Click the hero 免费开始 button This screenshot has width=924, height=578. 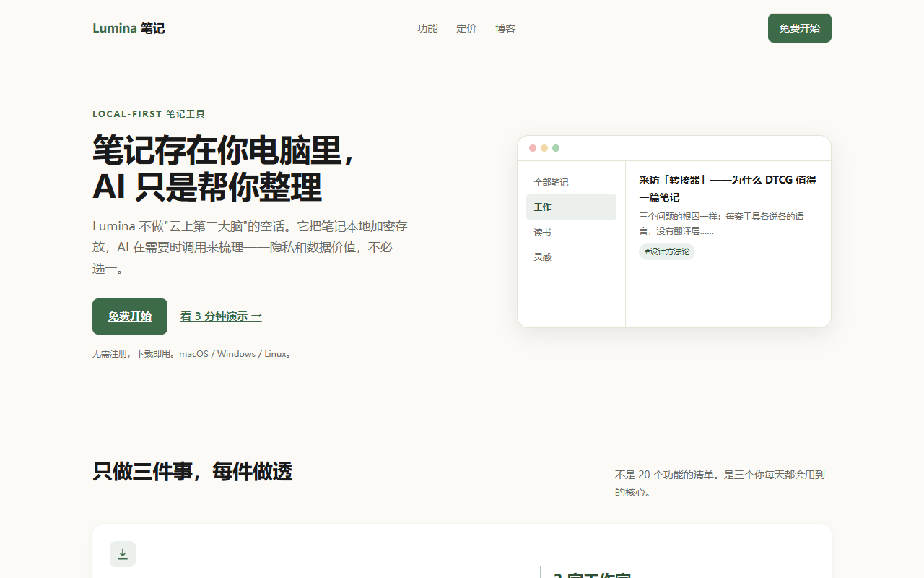(130, 316)
